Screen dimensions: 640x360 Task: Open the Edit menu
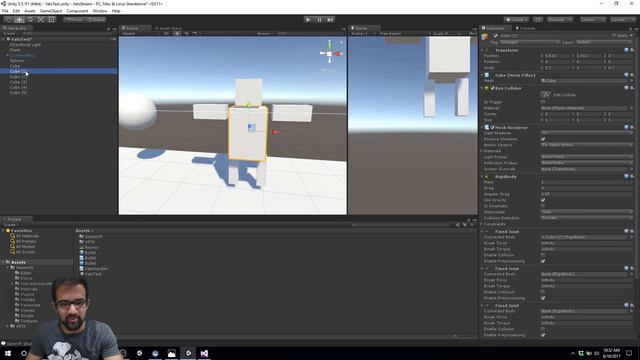tap(16, 11)
